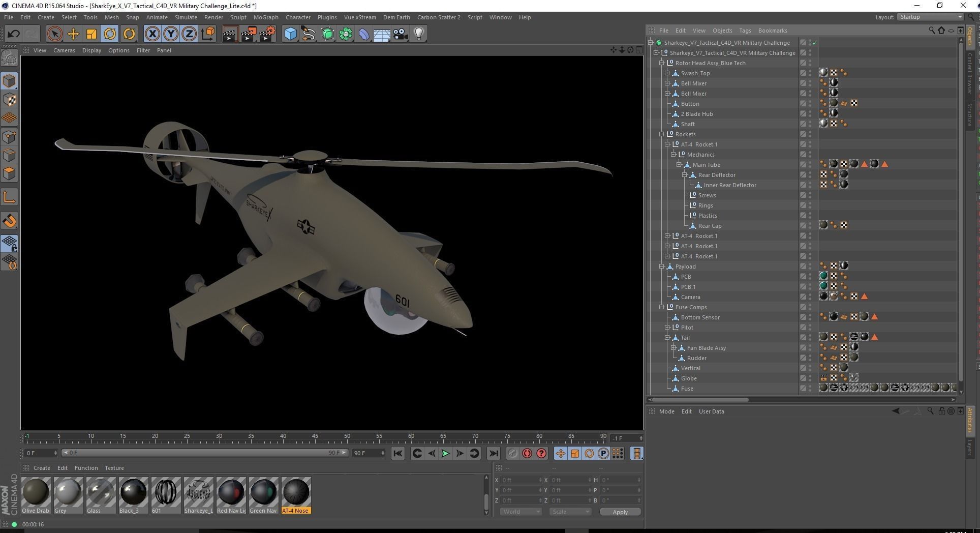Toggle parameter keyframe recording P
This screenshot has height=533, width=980.
pos(603,453)
